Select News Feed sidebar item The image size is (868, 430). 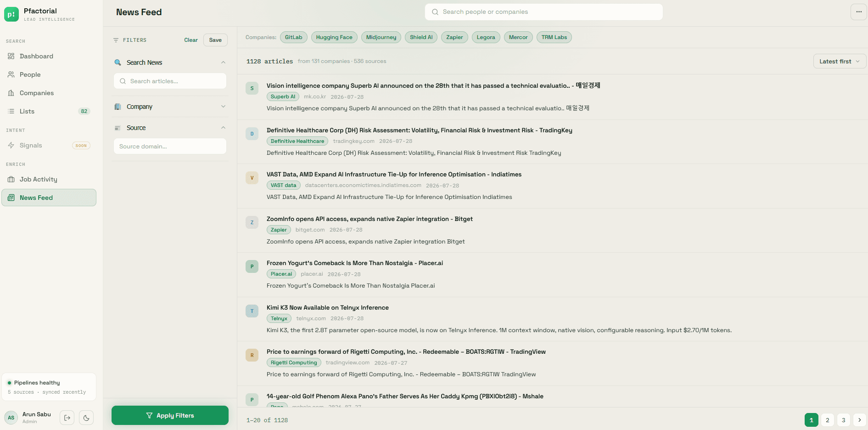coord(49,198)
